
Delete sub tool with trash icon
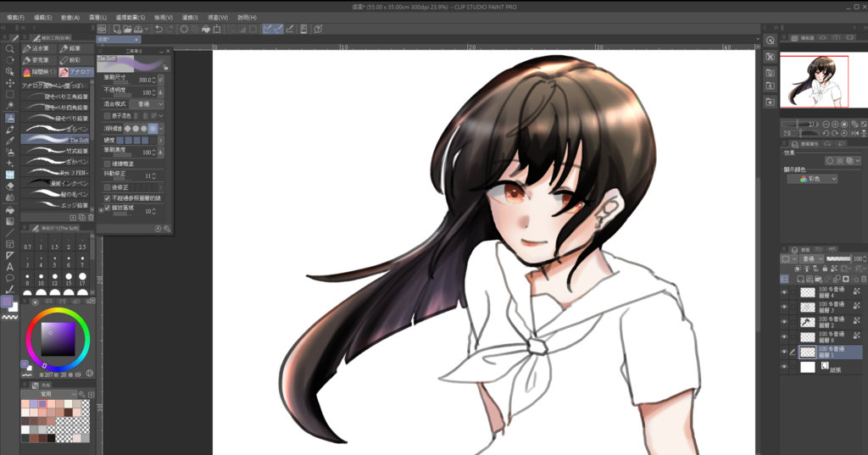[x=91, y=218]
